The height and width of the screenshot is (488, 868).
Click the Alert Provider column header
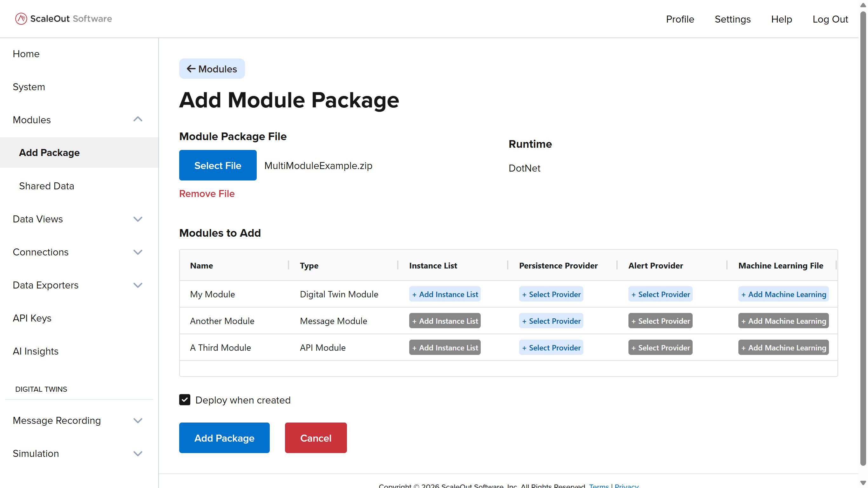point(656,266)
